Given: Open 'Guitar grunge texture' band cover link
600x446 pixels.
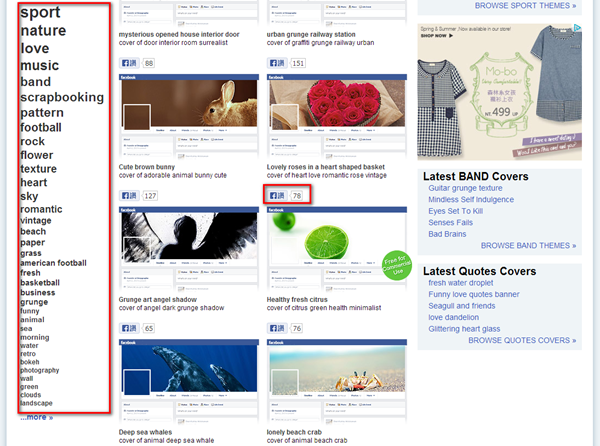Looking at the screenshot, I should pyautogui.click(x=465, y=188).
